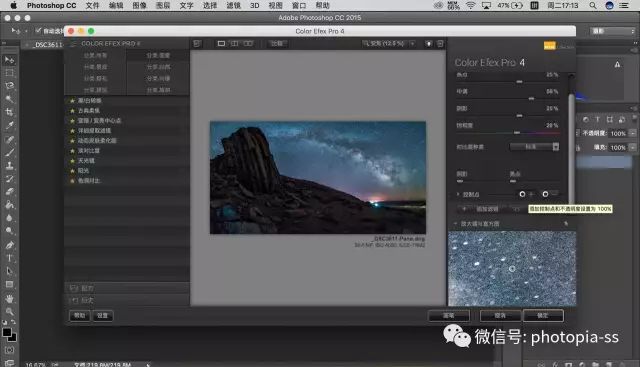Select the Horizontal Type tool
The height and width of the screenshot is (367, 640).
9,258
